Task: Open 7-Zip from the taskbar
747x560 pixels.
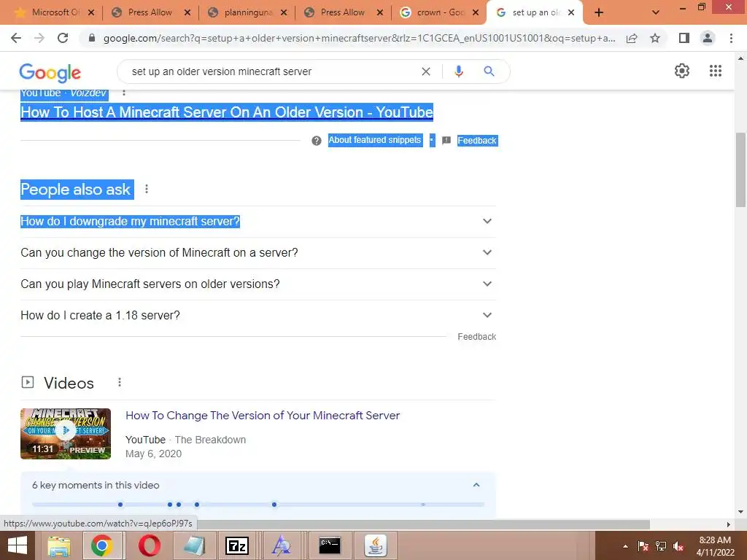Action: [x=237, y=545]
